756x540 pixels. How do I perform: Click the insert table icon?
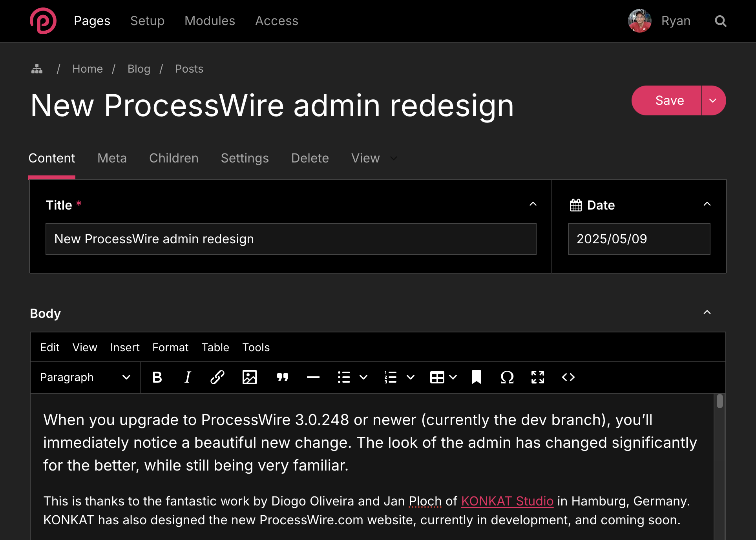(x=437, y=377)
